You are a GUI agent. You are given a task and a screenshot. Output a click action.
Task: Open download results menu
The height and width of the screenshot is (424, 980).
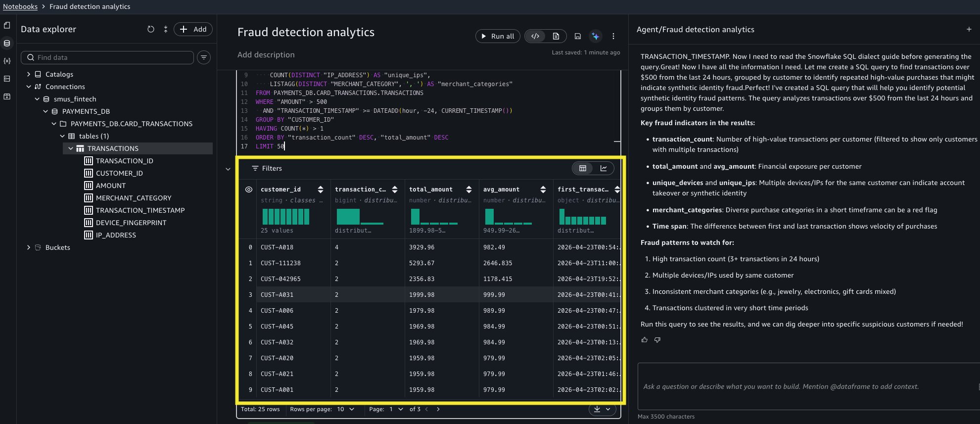(603, 409)
